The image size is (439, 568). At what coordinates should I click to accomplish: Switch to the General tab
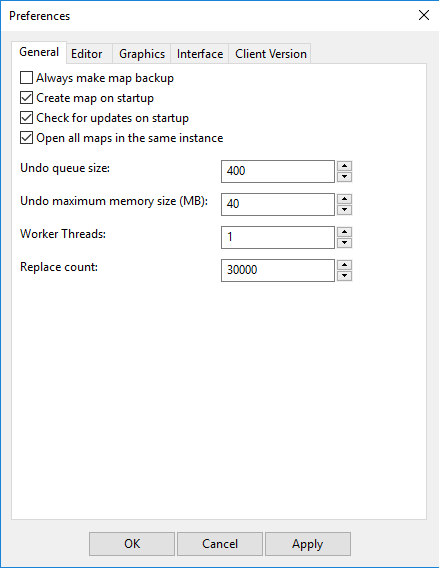click(x=39, y=52)
